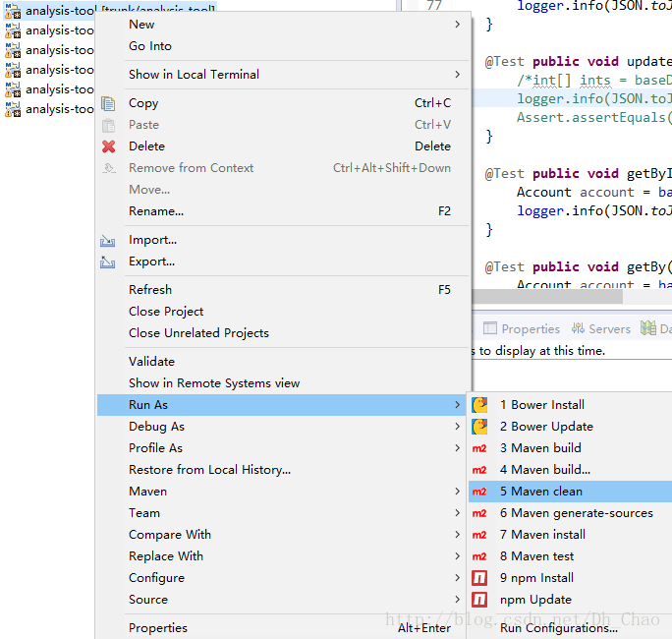Click the grayed Paste clipboard icon
Image resolution: width=672 pixels, height=639 pixels.
(108, 125)
